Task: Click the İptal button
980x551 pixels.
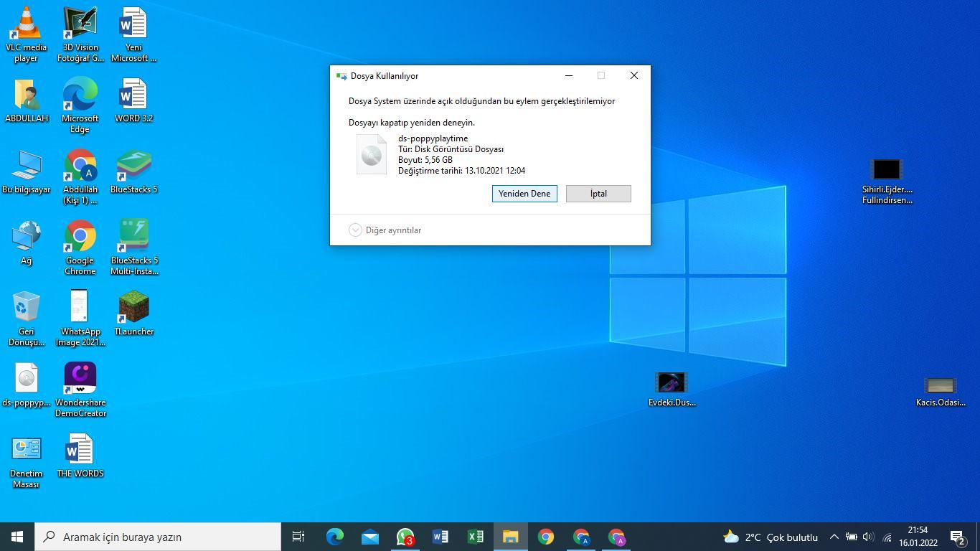Action: (598, 194)
